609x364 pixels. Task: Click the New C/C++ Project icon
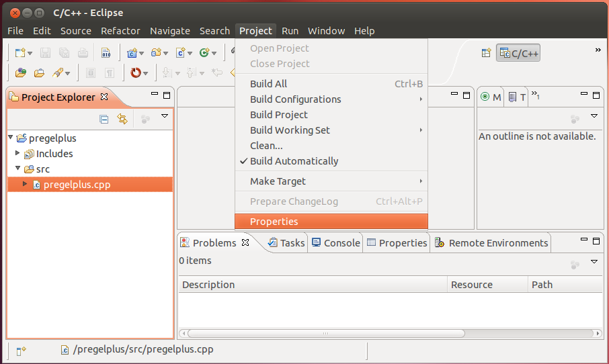pos(132,52)
